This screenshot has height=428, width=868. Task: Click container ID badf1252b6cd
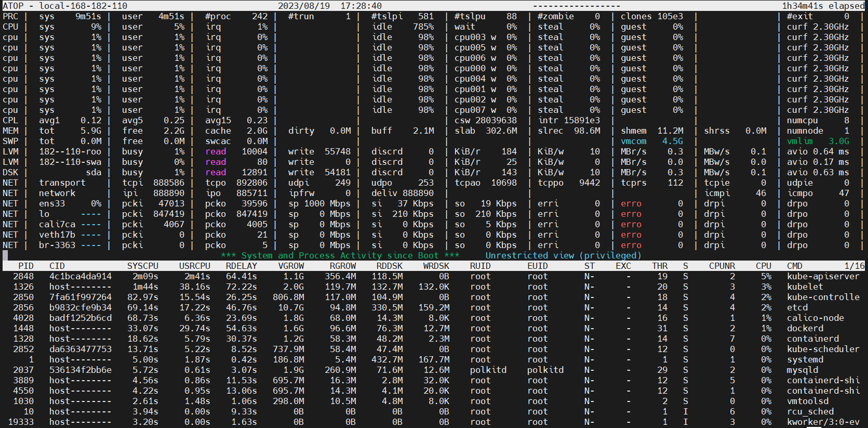81,318
